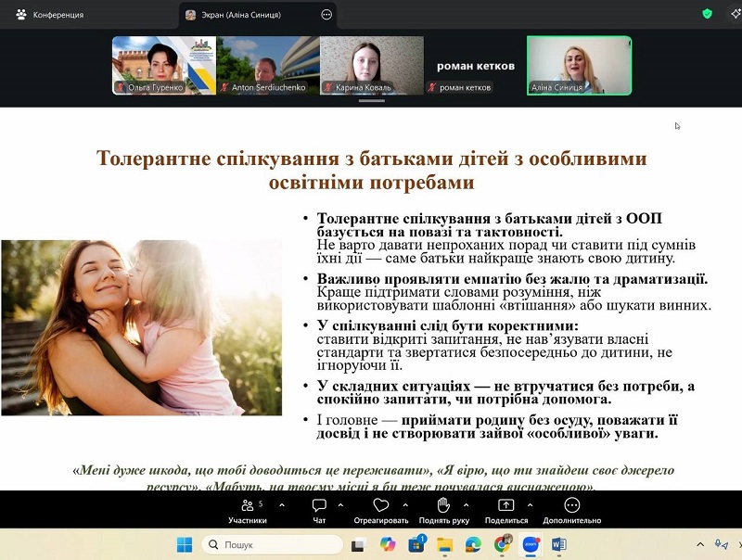Open the three-dot menu on screen share tab
This screenshot has height=560, width=742.
[x=326, y=15]
